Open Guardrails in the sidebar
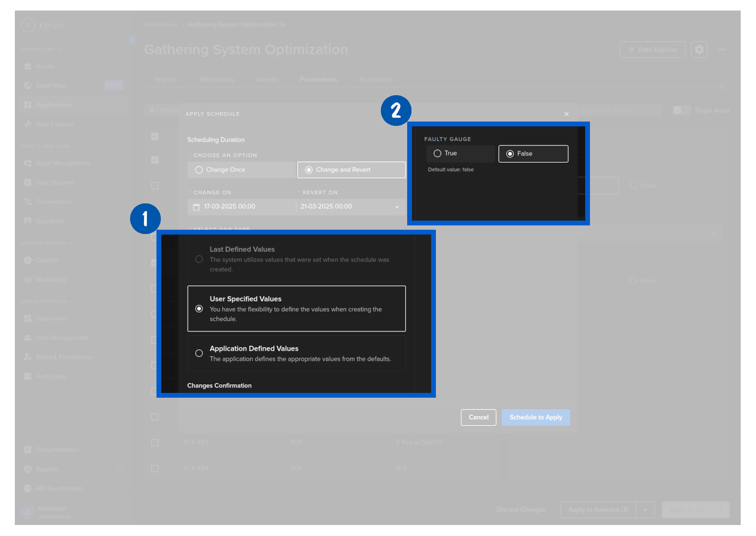 tap(50, 221)
